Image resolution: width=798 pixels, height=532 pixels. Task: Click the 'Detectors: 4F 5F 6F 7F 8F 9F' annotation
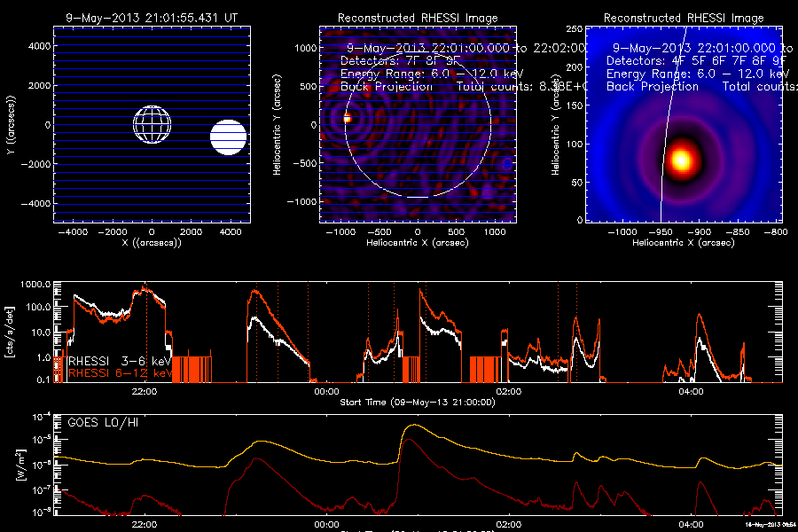point(696,60)
